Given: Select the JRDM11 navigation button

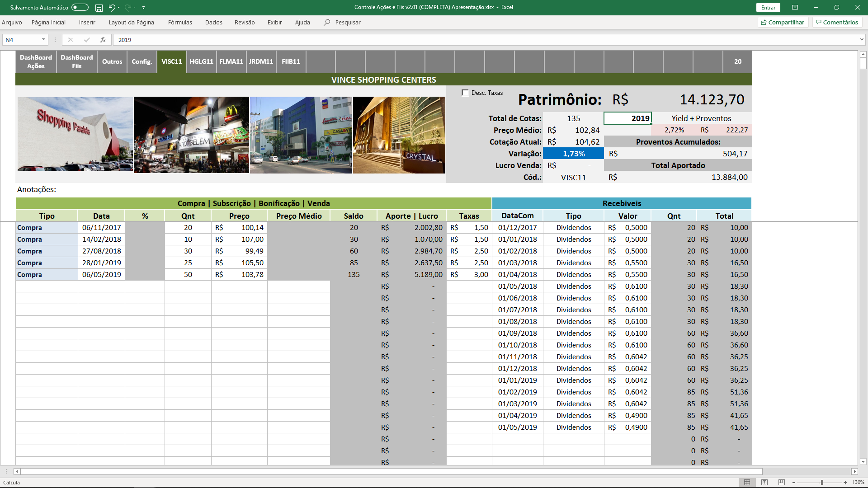Looking at the screenshot, I should point(261,61).
